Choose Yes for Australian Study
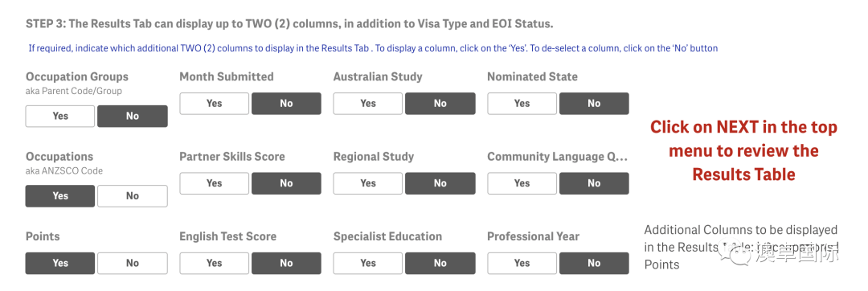 pos(368,104)
